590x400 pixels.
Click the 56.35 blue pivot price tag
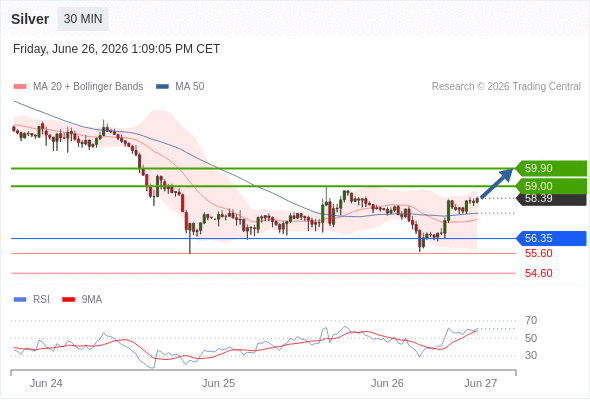[550, 238]
